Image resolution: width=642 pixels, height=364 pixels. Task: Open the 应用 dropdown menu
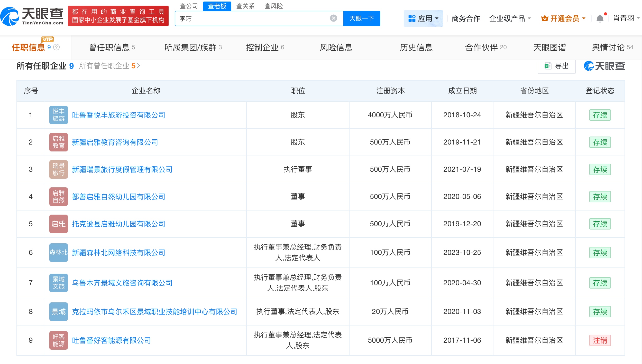tap(423, 18)
